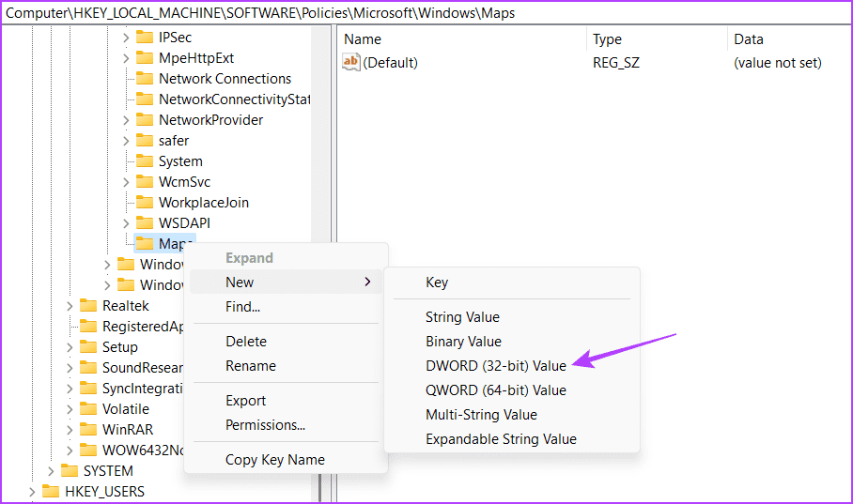This screenshot has width=853, height=504.
Task: Click the Maps folder icon
Action: coord(144,244)
